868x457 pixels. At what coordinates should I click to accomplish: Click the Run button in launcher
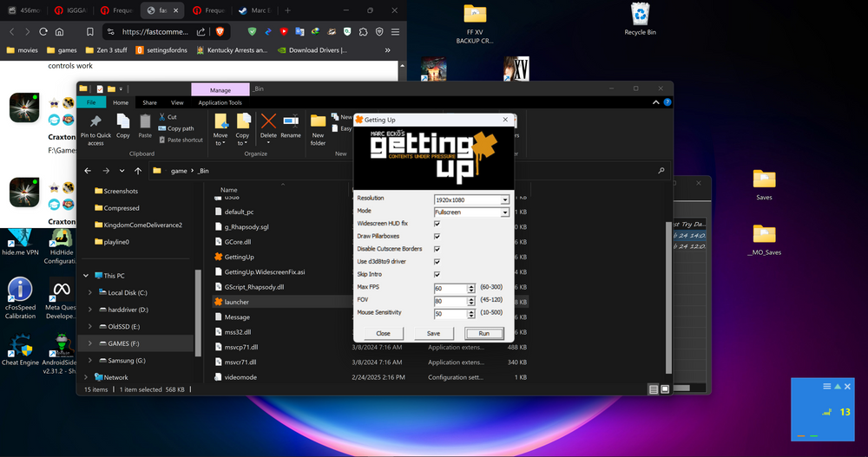(483, 333)
